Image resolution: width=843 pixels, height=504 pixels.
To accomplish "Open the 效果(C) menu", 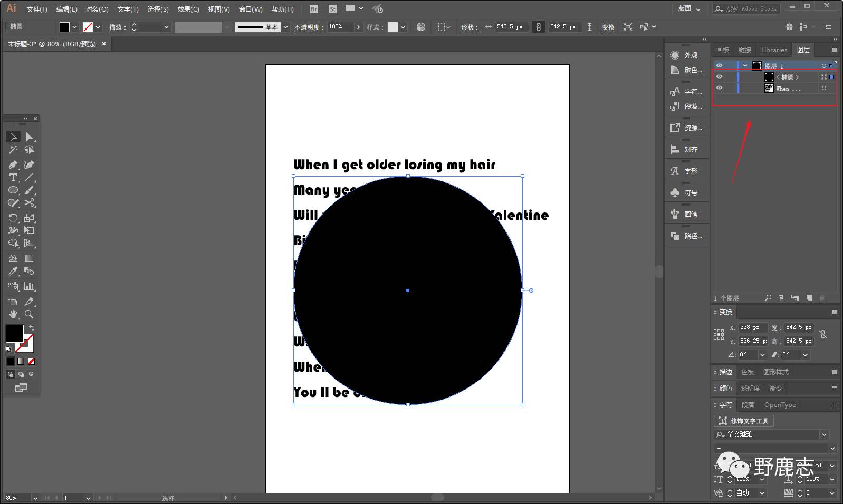I will click(x=188, y=9).
